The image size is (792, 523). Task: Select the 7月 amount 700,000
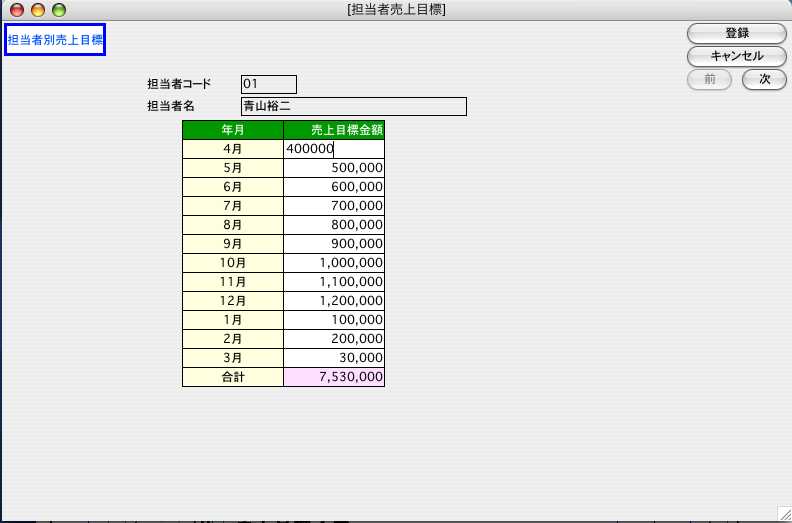tap(334, 206)
